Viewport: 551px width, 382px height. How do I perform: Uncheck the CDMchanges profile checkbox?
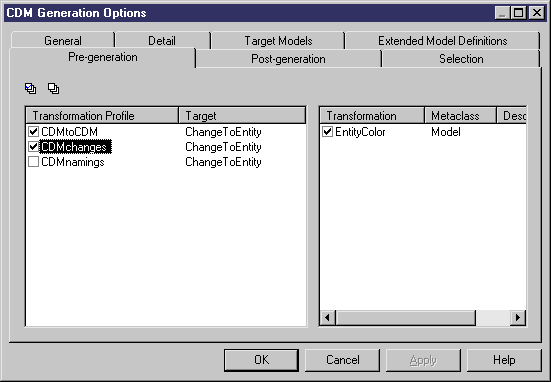pos(33,147)
